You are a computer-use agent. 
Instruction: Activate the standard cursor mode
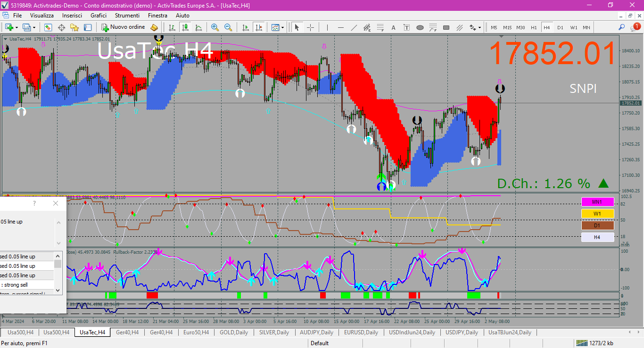(x=297, y=27)
